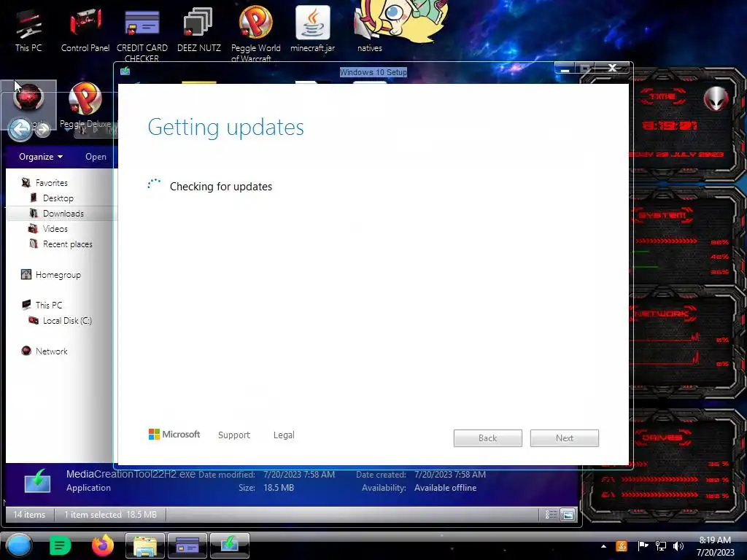Viewport: 747px width, 560px height.
Task: Click the Alienware head gadget icon
Action: [x=716, y=99]
